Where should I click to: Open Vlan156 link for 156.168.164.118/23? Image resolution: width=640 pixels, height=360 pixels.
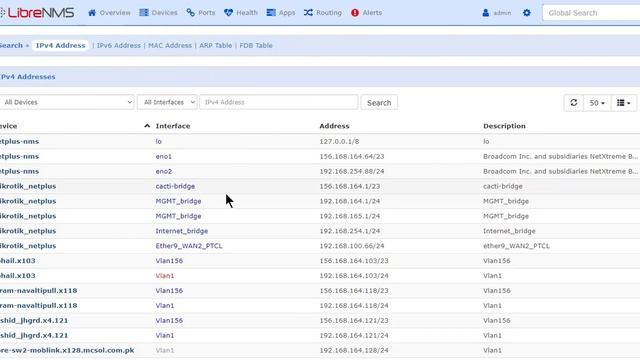tap(169, 290)
